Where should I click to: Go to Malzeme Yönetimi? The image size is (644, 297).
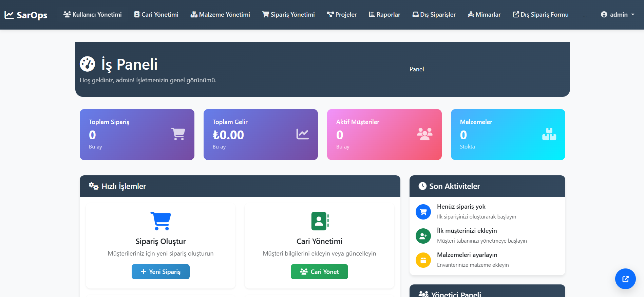(x=220, y=15)
